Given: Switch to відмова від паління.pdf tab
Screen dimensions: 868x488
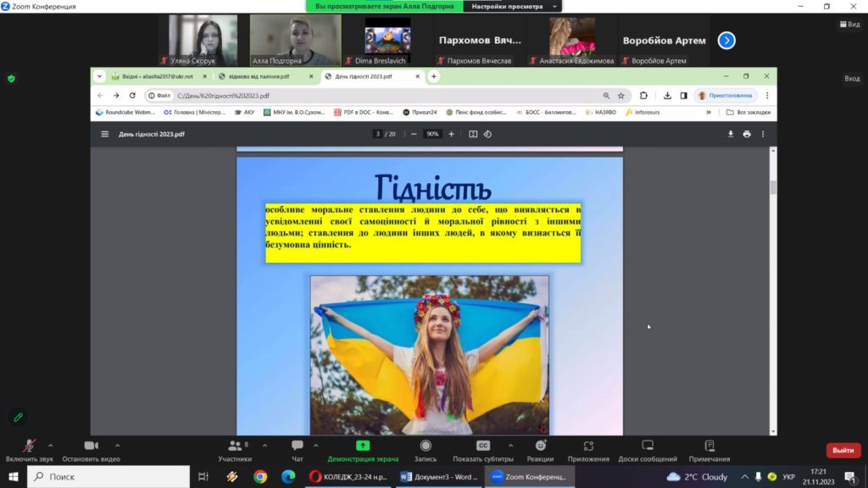Looking at the screenshot, I should pos(264,76).
